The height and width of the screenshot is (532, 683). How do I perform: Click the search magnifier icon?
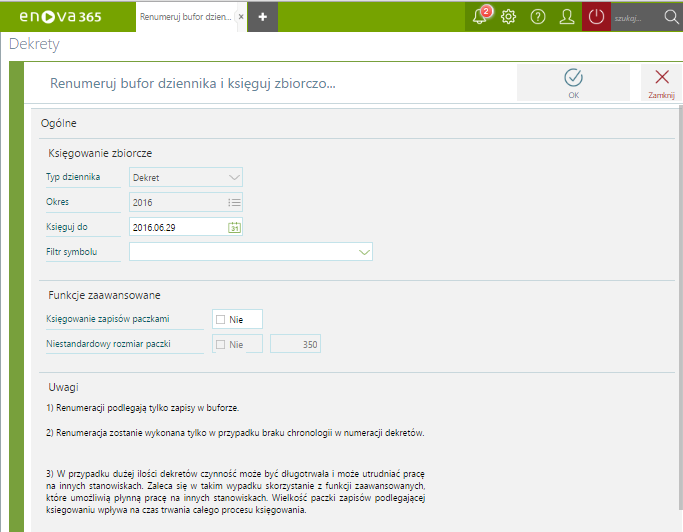pyautogui.click(x=671, y=17)
